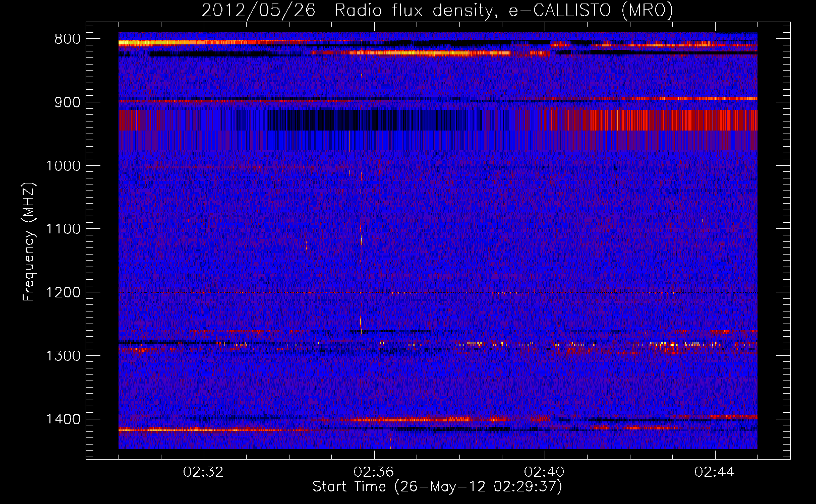
Task: Click the Frequency (MHZ) axis title
Action: pos(29,241)
